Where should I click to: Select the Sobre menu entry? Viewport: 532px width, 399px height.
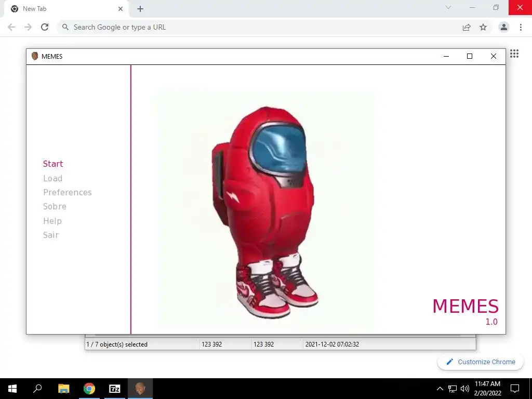click(55, 207)
